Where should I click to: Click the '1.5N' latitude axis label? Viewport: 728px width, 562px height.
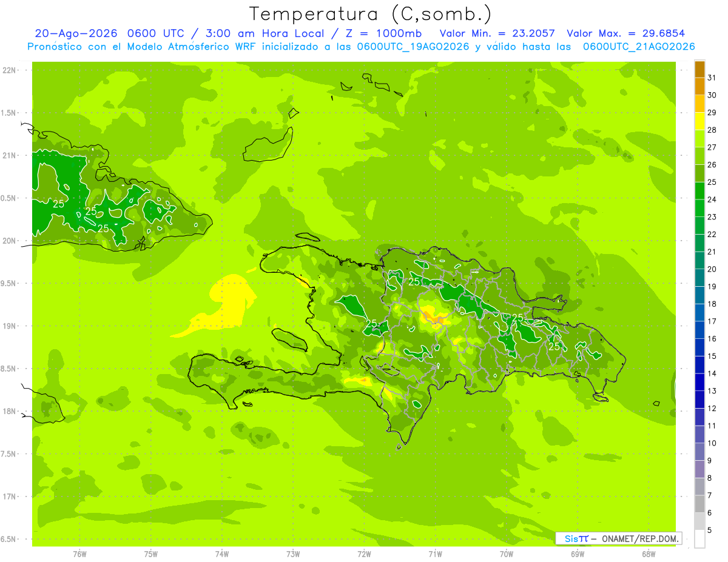(x=9, y=113)
